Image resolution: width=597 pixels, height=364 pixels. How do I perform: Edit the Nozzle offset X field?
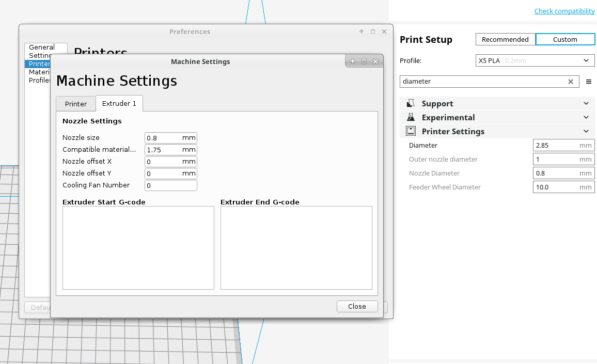click(x=170, y=162)
